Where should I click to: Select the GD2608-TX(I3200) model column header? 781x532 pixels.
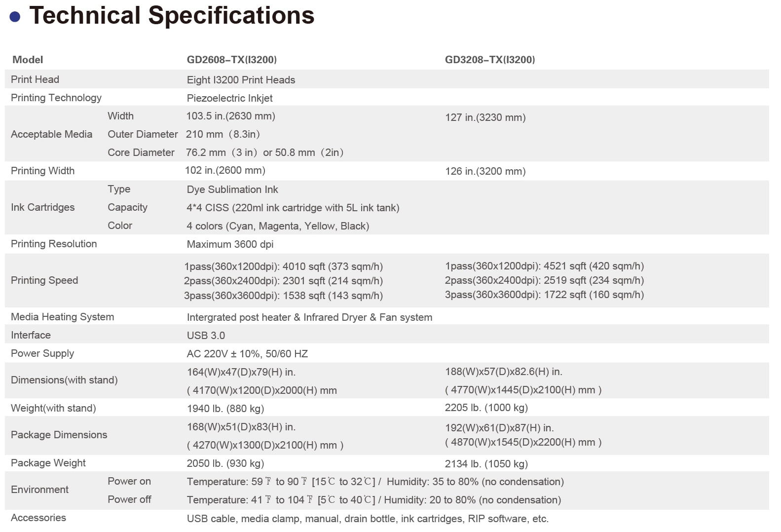pyautogui.click(x=231, y=60)
